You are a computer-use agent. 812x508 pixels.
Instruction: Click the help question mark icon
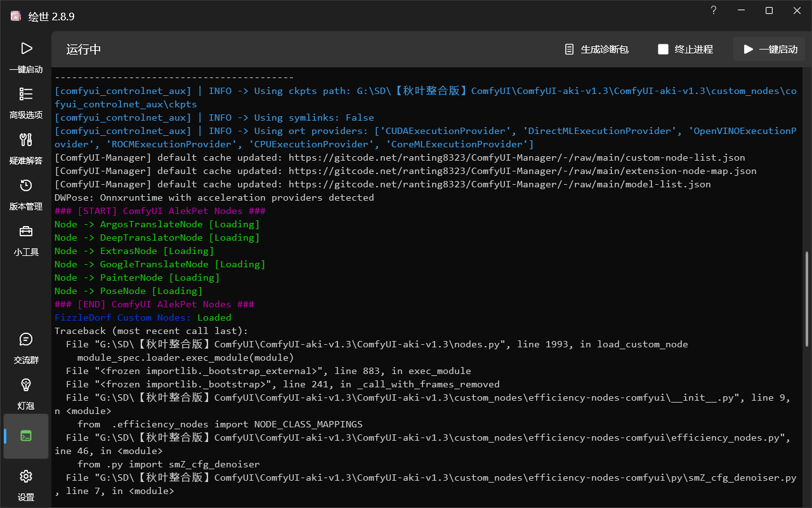714,10
